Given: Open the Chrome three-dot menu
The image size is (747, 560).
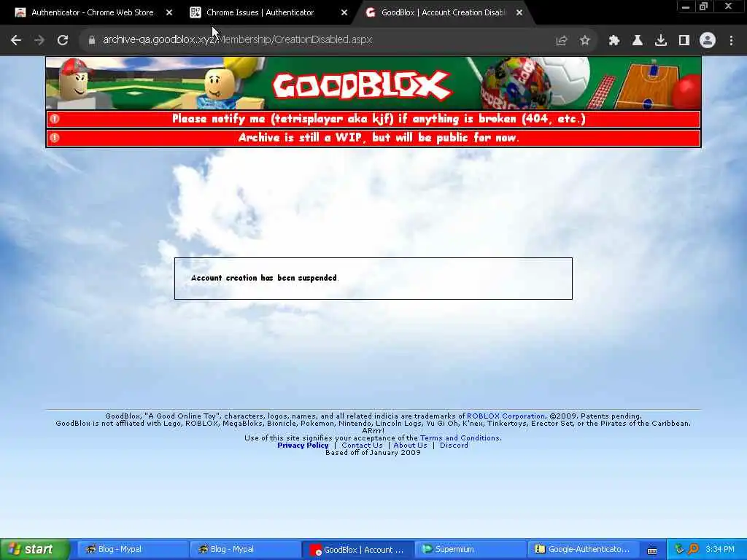Looking at the screenshot, I should click(731, 41).
